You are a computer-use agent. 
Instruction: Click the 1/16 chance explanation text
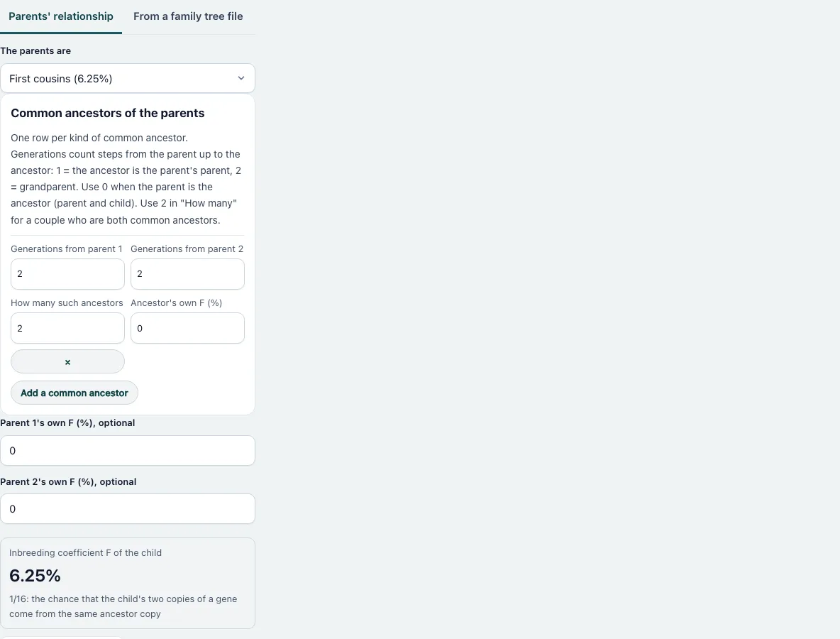123,606
